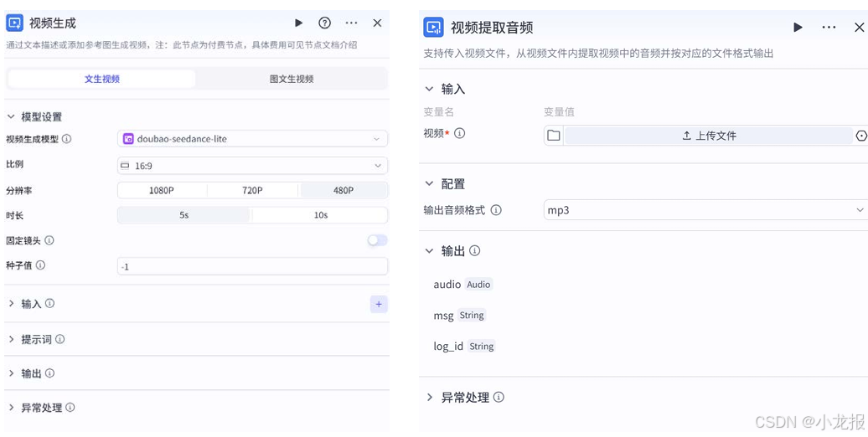
Task: Run the 视频提取音频 node
Action: [798, 27]
